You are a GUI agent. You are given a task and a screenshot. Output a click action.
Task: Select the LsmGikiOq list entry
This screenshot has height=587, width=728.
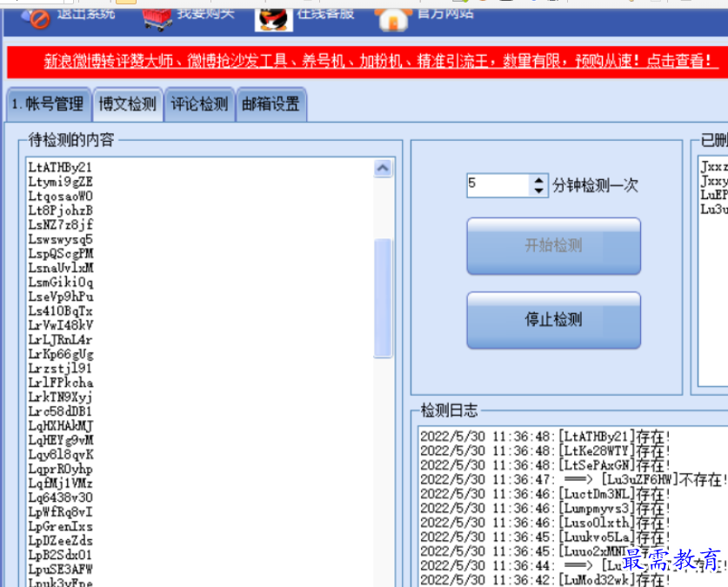(x=60, y=283)
